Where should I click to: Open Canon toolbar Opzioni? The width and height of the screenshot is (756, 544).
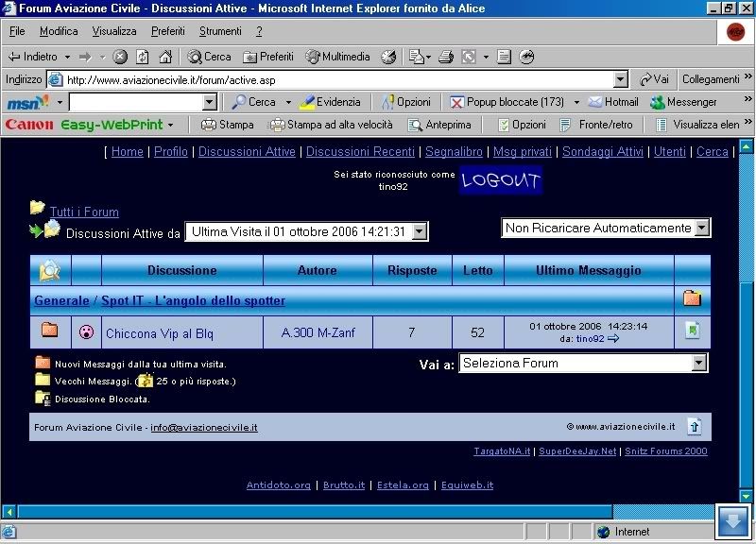pos(522,125)
